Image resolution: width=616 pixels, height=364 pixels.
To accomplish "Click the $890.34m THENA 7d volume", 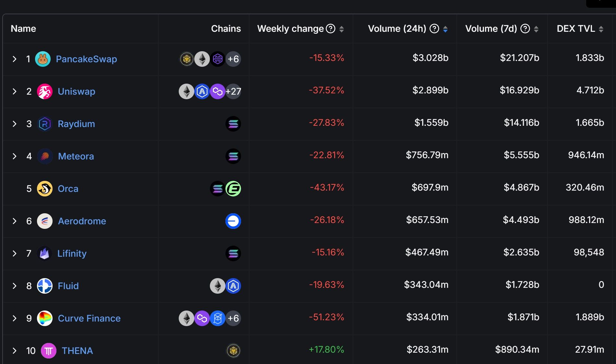I will click(517, 349).
